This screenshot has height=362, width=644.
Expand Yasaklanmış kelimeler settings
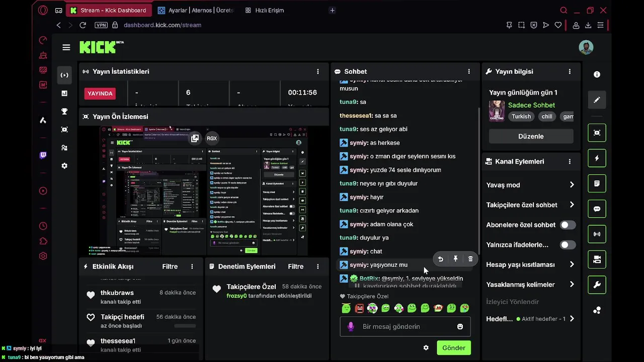pos(530,285)
